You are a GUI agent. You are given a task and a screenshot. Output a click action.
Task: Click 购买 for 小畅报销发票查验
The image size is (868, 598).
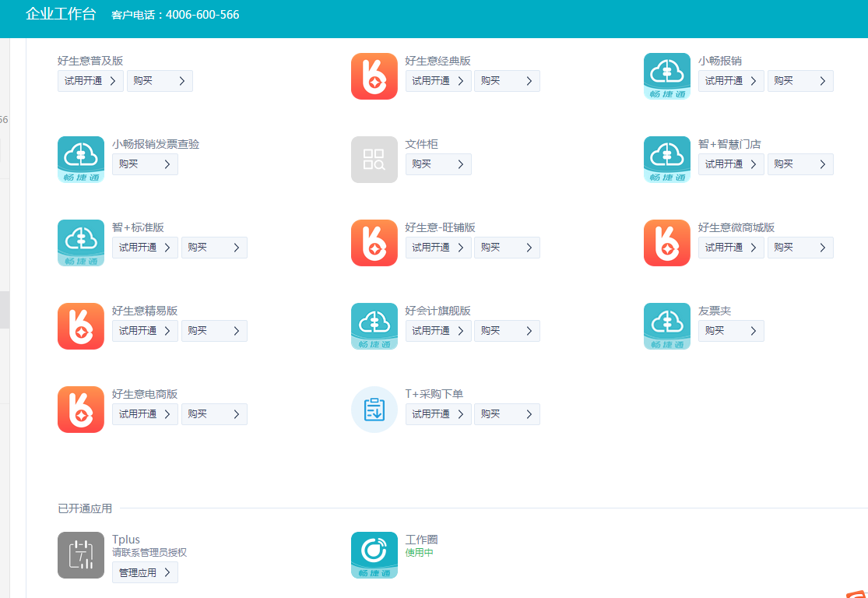[x=145, y=164]
